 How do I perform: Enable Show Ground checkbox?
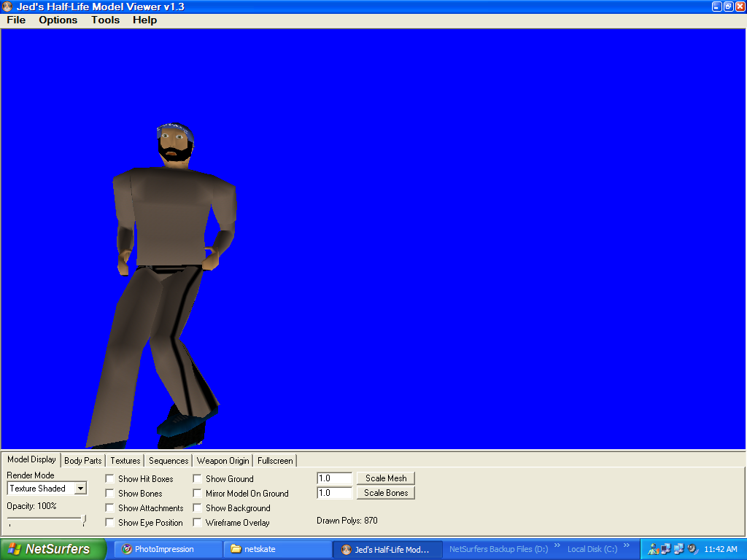pyautogui.click(x=197, y=478)
